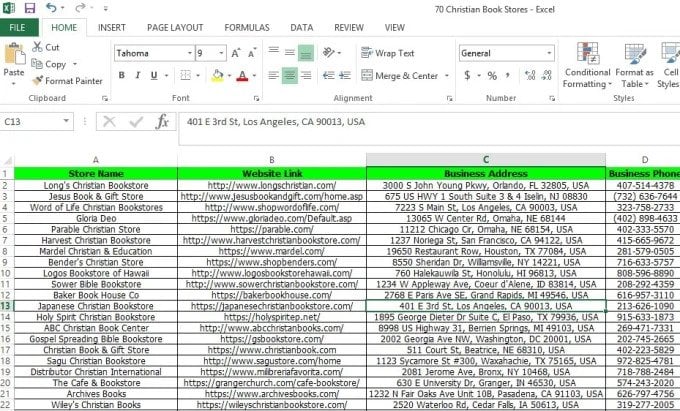Screen dimensions: 680x411
Task: Expand the Name Box dropdown arrow
Action: point(66,121)
